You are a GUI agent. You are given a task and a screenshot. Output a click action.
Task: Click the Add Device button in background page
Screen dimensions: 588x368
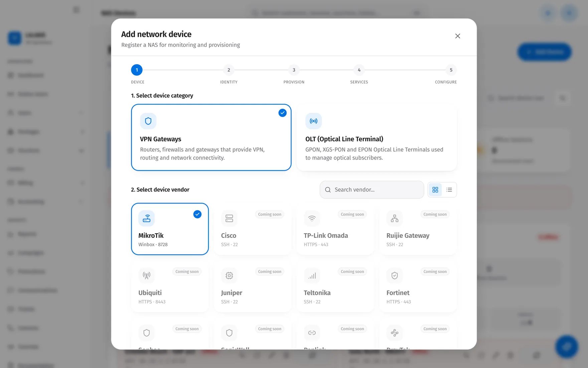[x=544, y=52]
